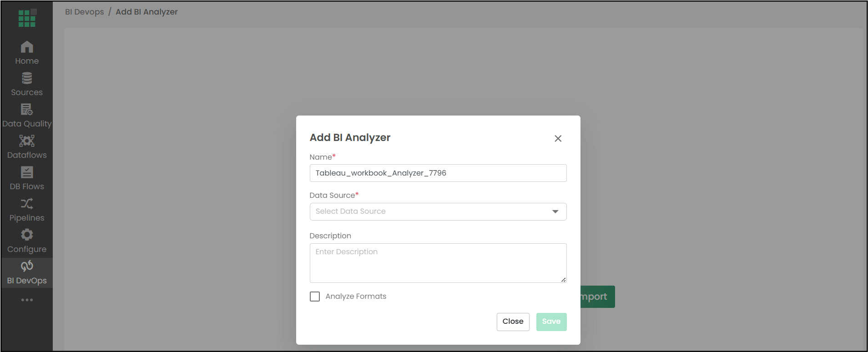Select the Dataflows sidebar icon
Viewport: 868px width, 352px height.
(x=27, y=141)
